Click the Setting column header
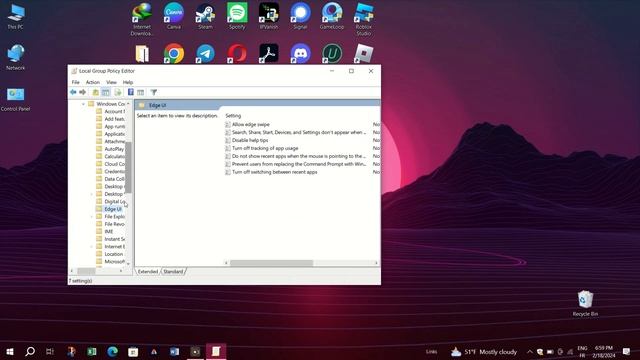 click(x=233, y=116)
